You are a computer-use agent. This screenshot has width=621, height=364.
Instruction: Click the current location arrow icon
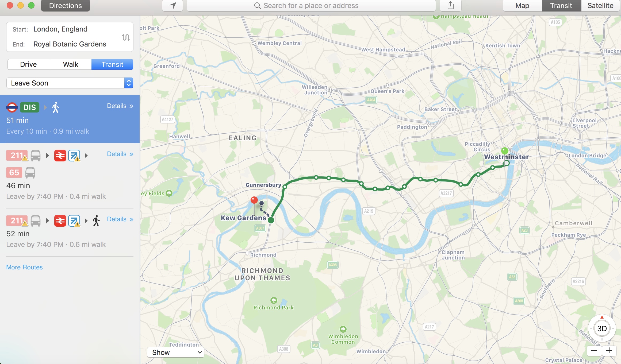coord(172,6)
